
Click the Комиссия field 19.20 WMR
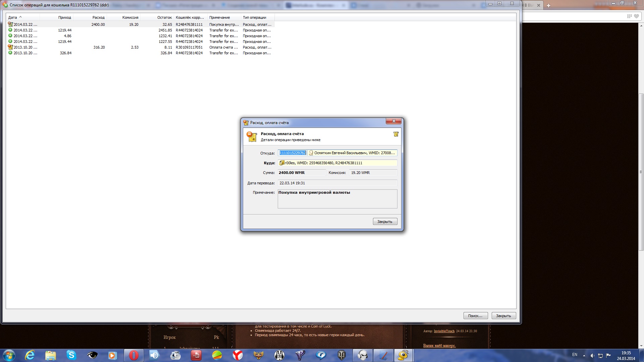[x=373, y=173]
